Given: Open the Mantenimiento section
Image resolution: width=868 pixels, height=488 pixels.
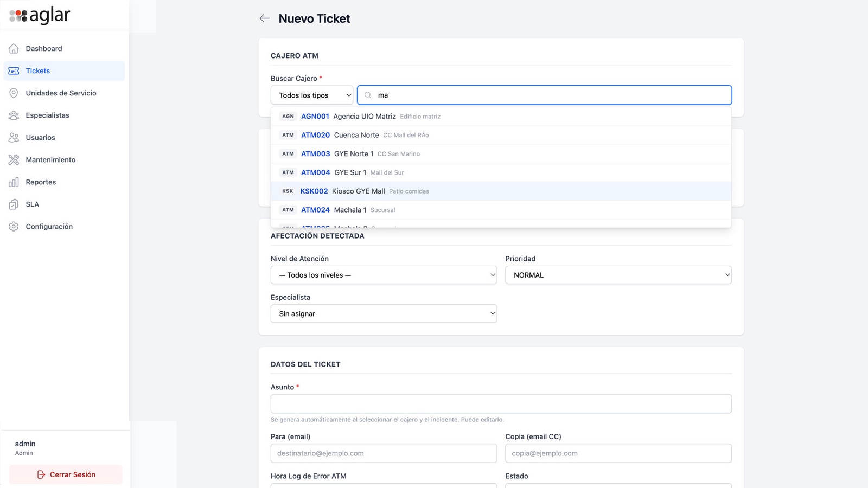Looking at the screenshot, I should coord(64,160).
